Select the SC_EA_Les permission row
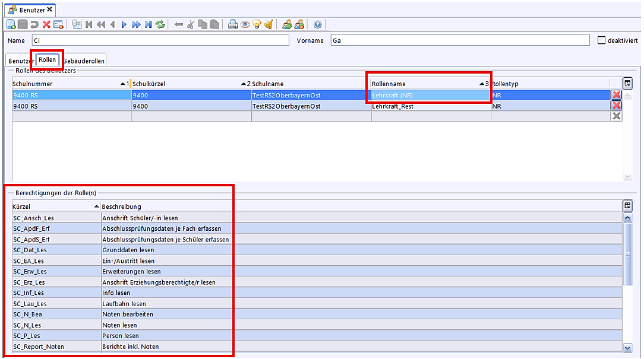 click(x=317, y=261)
